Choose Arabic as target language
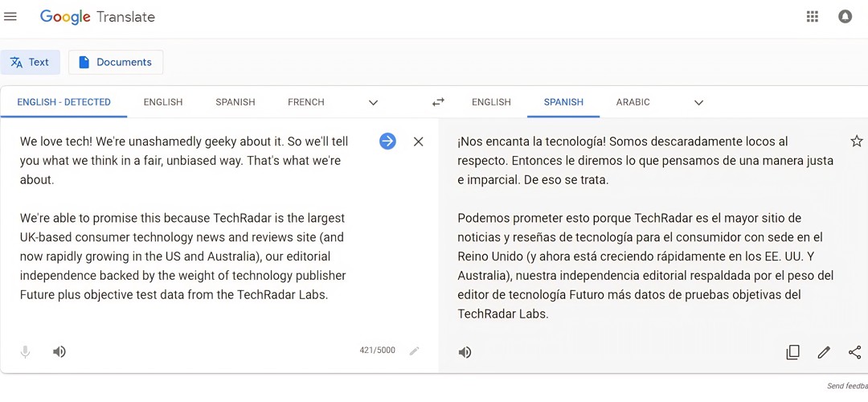Viewport: 868px width, 402px height. [633, 102]
